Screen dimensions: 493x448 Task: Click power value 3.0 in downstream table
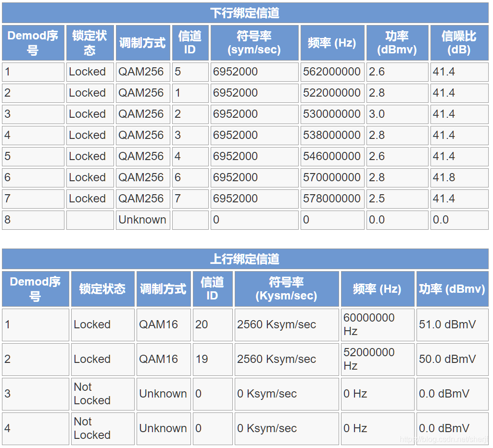[x=377, y=114]
